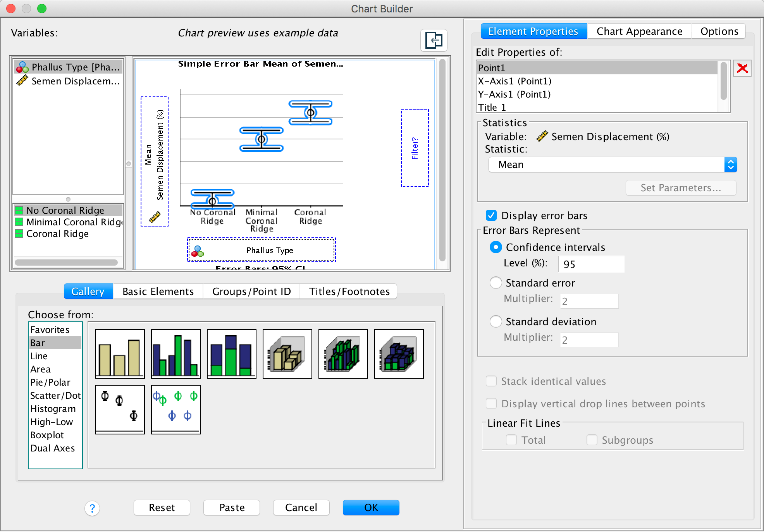Select X-Axis1 (Point1) in properties list

[x=514, y=81]
